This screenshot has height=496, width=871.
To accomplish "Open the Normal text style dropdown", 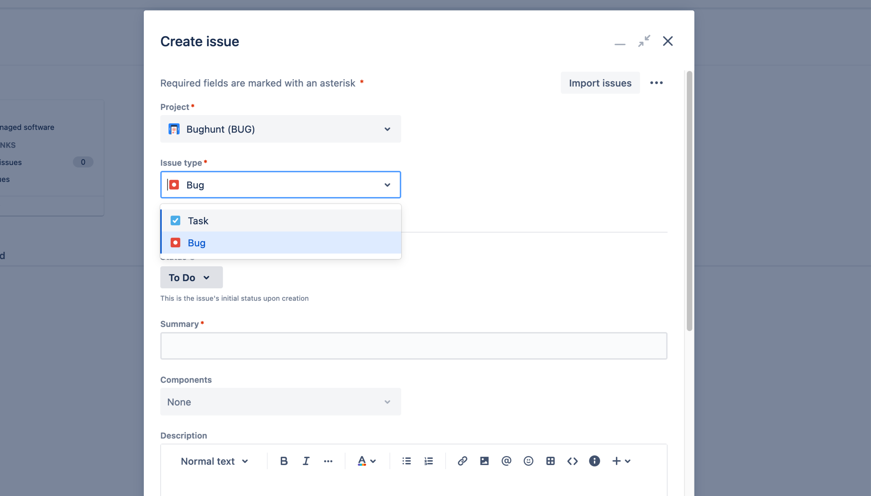I will coord(214,461).
